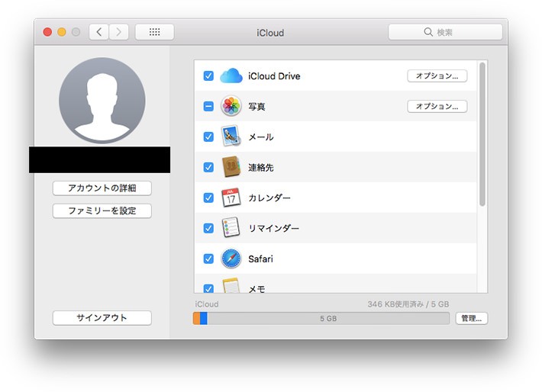Uncheck the カレンダー checkbox
Image resolution: width=542 pixels, height=392 pixels.
click(x=208, y=198)
